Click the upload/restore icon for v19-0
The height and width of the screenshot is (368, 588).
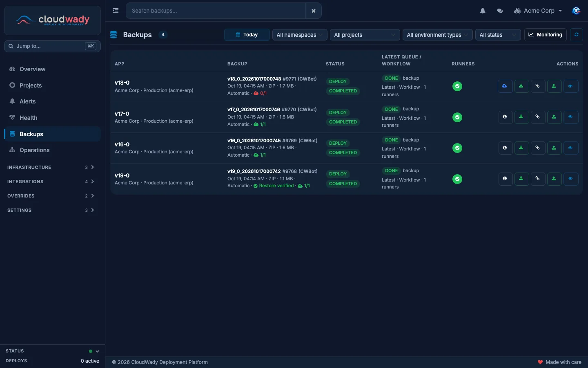tap(554, 179)
